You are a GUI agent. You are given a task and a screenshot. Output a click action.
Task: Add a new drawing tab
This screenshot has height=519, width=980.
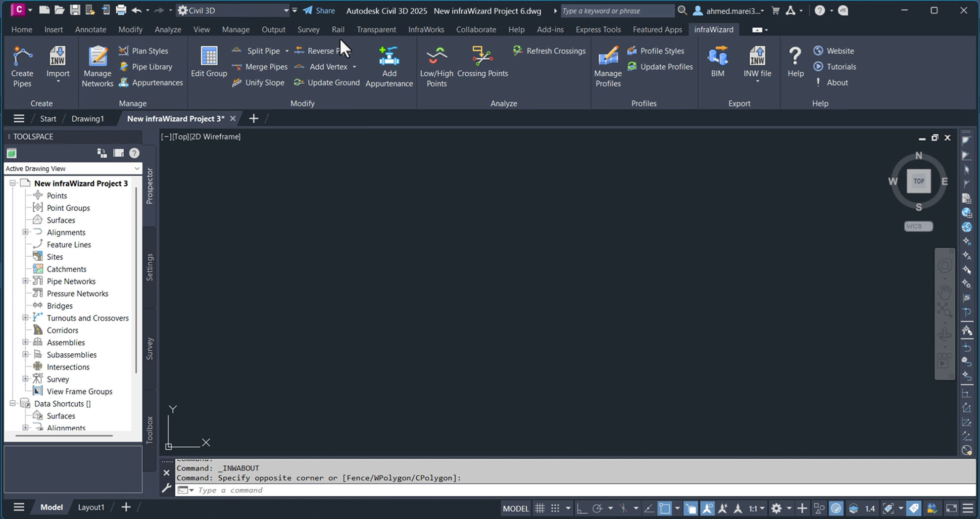point(253,118)
